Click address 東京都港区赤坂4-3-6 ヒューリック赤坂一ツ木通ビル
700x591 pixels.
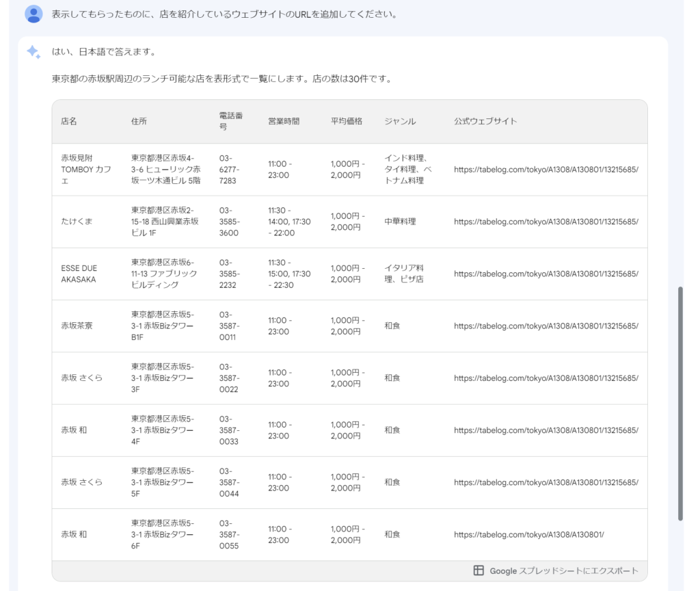click(x=166, y=170)
